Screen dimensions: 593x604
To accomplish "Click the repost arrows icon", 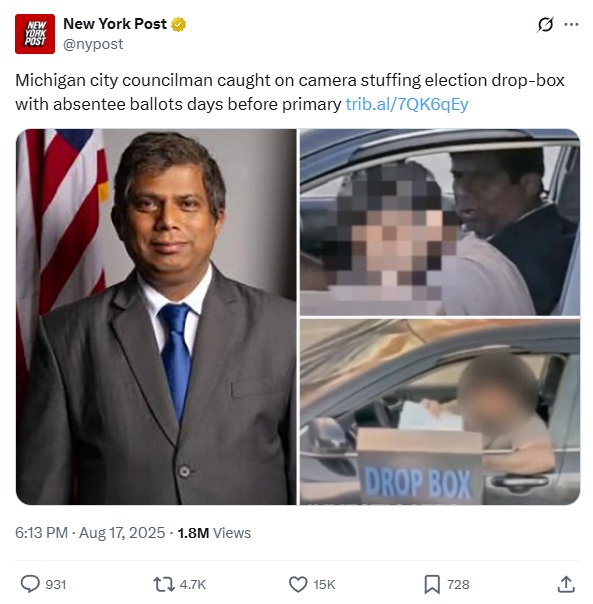I will 164,584.
